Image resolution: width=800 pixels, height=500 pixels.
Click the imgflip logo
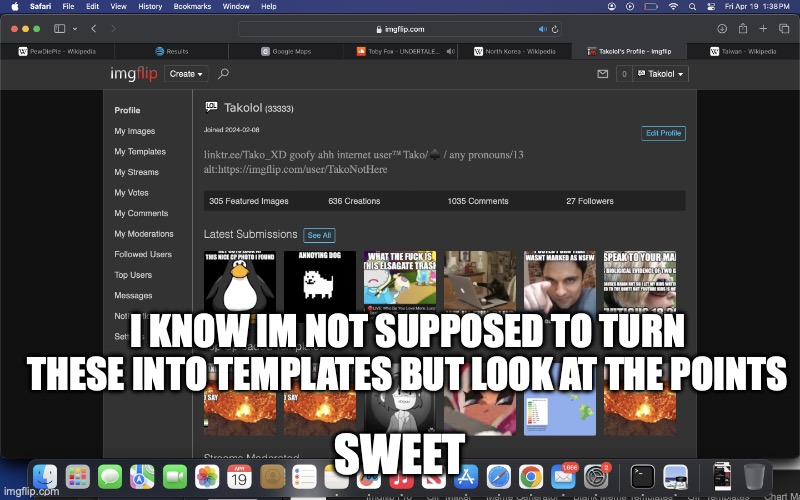(x=134, y=73)
